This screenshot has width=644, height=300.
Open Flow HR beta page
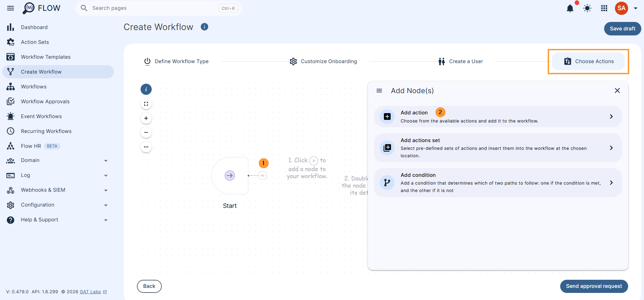(x=58, y=146)
